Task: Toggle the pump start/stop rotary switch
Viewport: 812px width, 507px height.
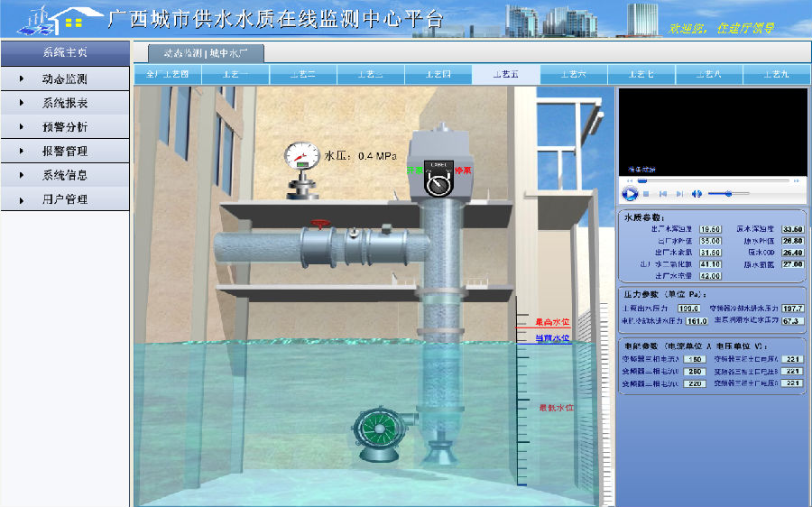Action: [x=439, y=183]
